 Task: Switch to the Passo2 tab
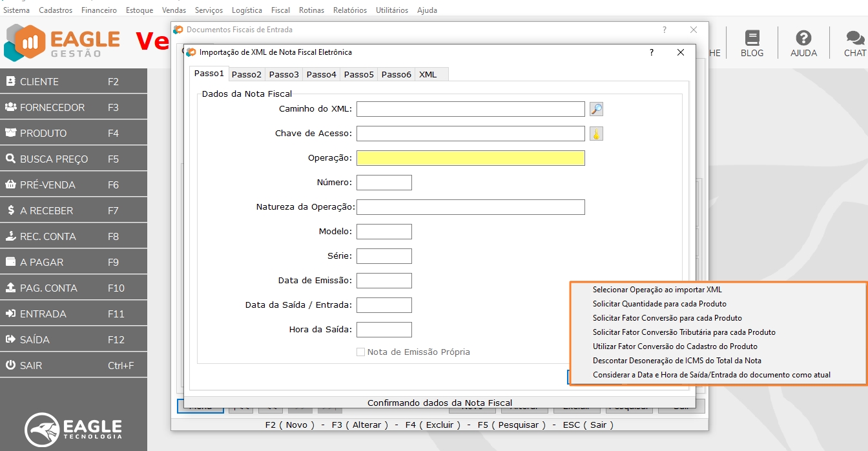[247, 74]
